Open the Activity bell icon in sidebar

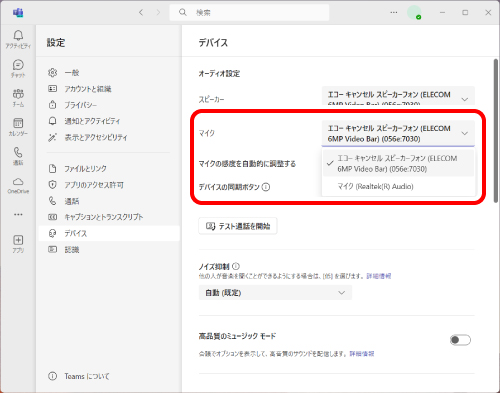(18, 35)
